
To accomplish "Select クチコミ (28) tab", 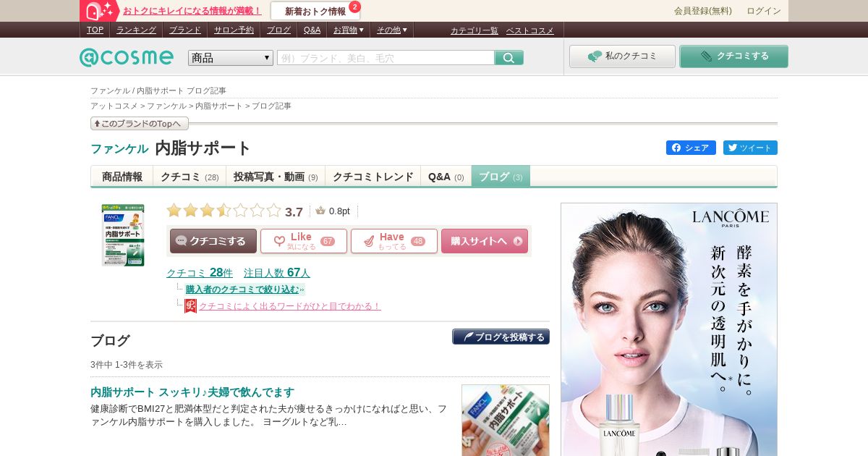I will coord(190,177).
